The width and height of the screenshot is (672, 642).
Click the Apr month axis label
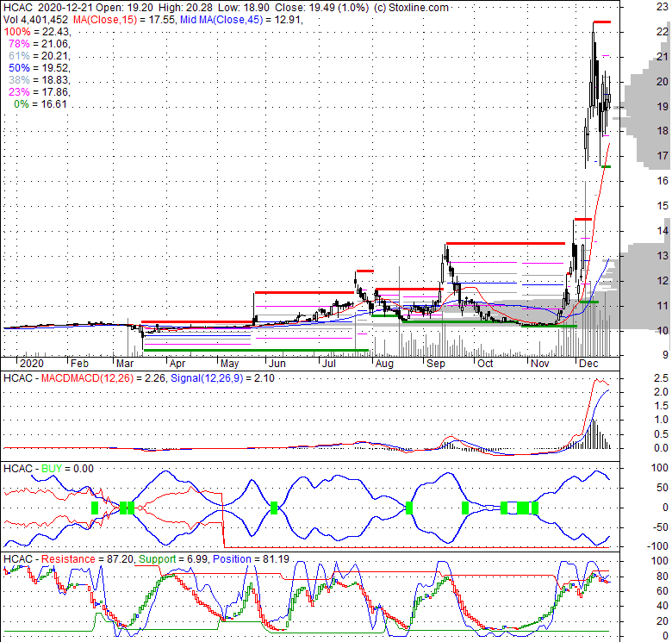tap(177, 364)
